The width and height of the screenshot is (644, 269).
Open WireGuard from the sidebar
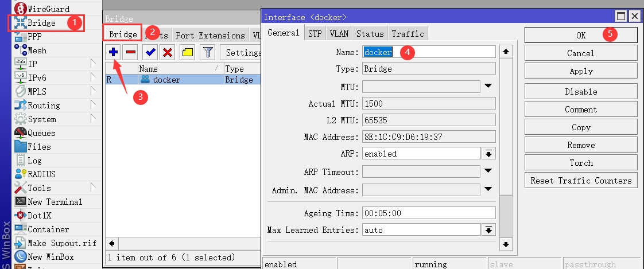(48, 9)
